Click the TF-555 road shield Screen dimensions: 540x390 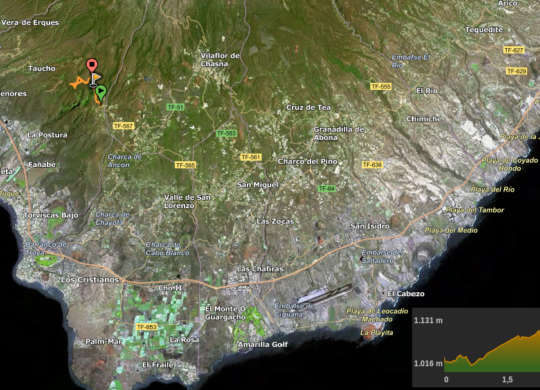(x=381, y=86)
